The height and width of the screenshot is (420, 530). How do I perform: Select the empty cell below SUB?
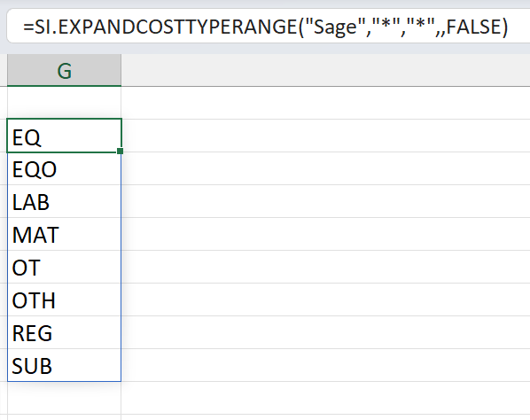[x=64, y=398]
